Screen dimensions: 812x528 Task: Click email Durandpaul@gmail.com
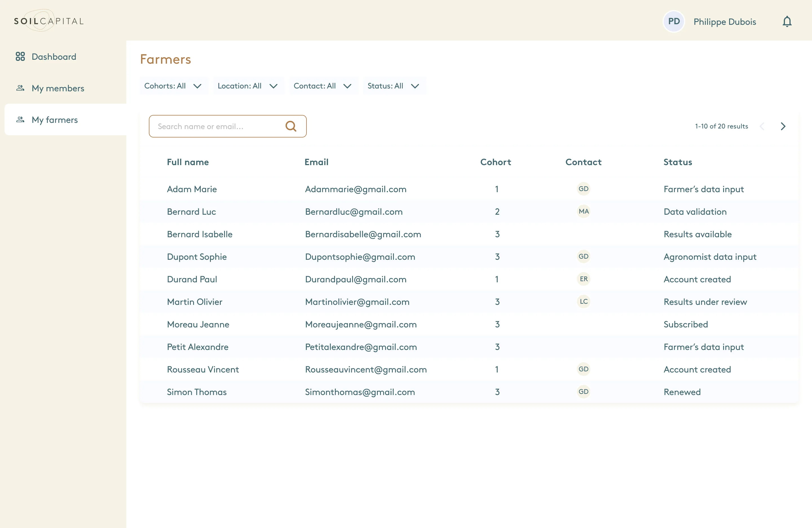356,279
